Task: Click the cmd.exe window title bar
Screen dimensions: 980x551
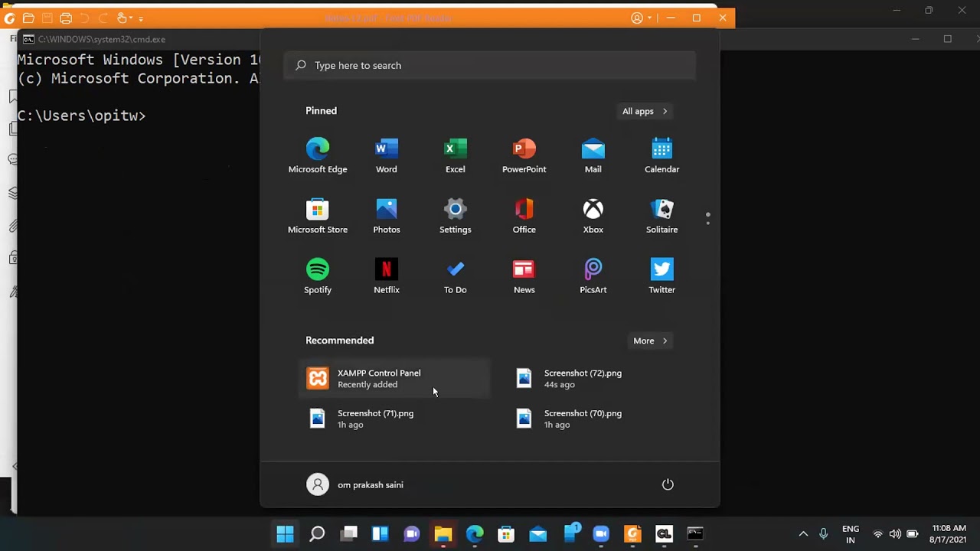Action: click(x=138, y=39)
